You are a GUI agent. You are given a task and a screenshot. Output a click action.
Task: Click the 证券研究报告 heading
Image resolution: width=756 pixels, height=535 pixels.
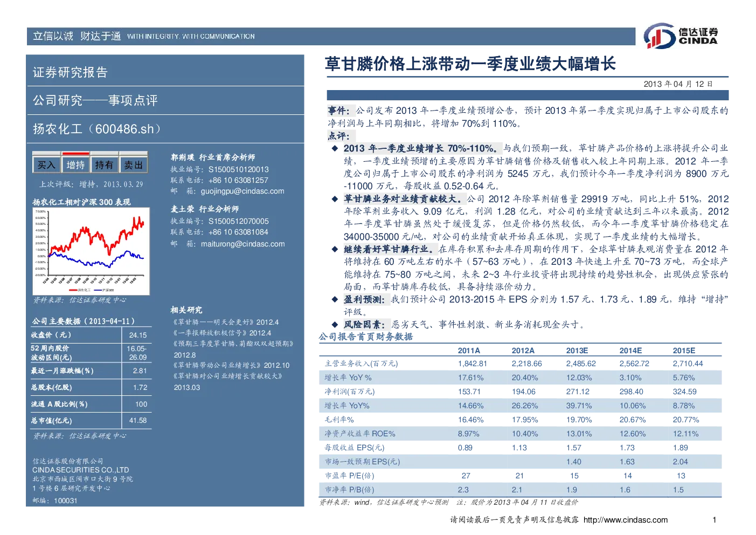click(71, 72)
